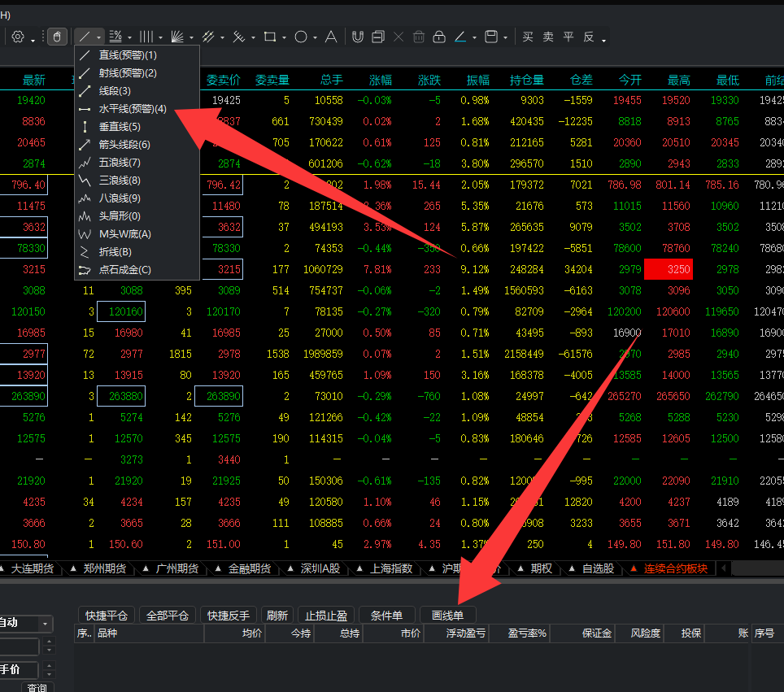Expand the 自动 combo box
Screen dimensions: 784x692
46,624
